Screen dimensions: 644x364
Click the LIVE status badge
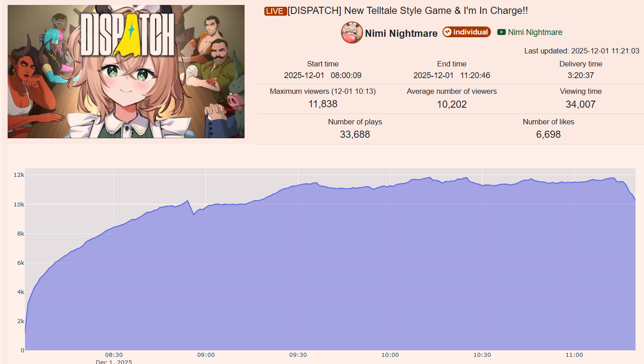click(x=276, y=11)
